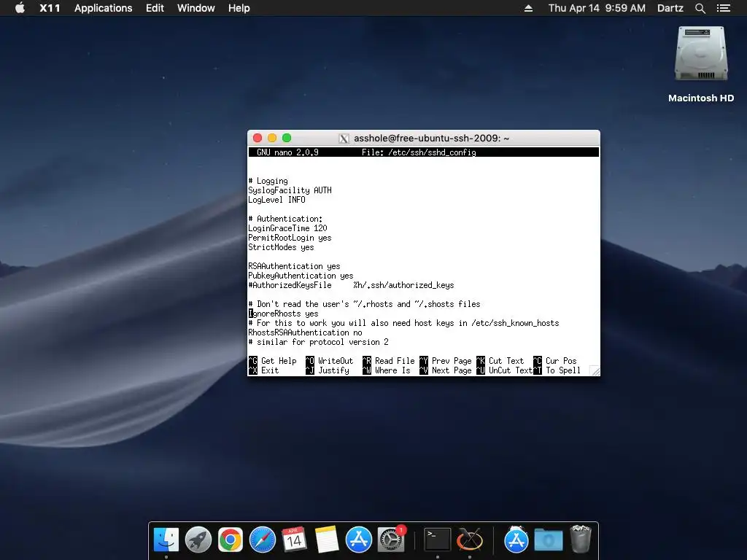Open the App Store beside Notes
747x560 pixels.
click(x=358, y=540)
